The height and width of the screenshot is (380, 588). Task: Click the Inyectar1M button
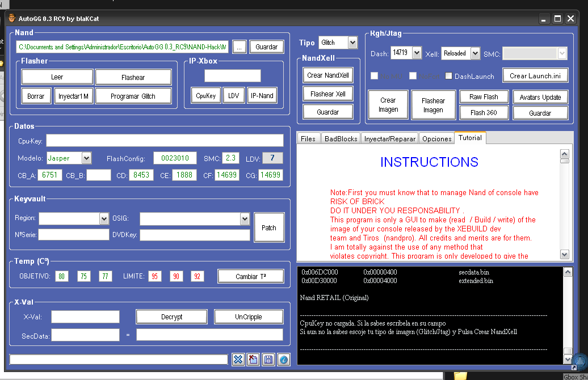pyautogui.click(x=74, y=96)
